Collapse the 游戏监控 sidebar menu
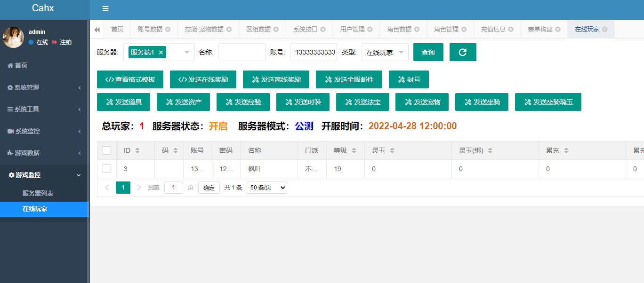644x283 pixels. pyautogui.click(x=44, y=175)
